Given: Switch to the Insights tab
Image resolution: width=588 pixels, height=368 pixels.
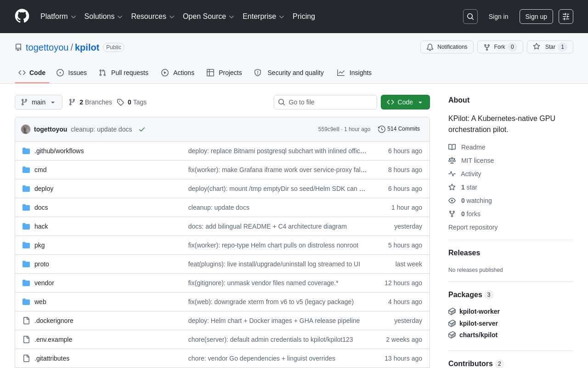Looking at the screenshot, I should [x=354, y=73].
